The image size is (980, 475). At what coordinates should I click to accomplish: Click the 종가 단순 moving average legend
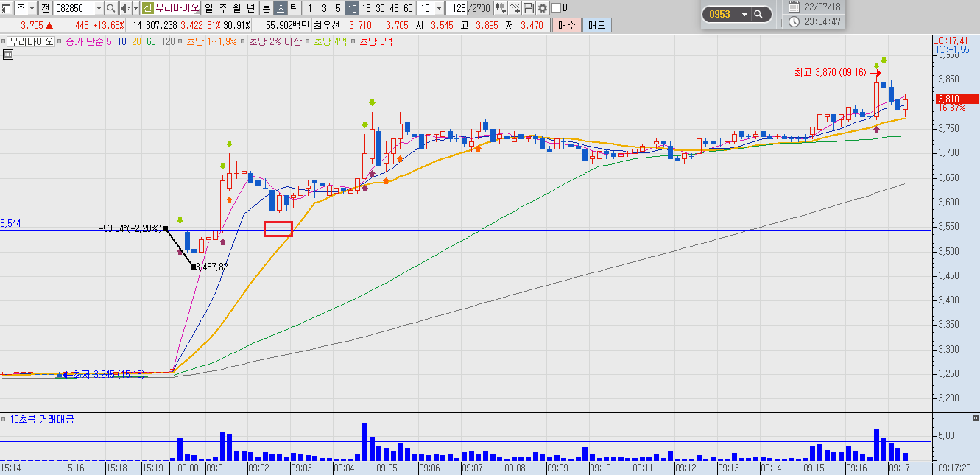point(85,41)
